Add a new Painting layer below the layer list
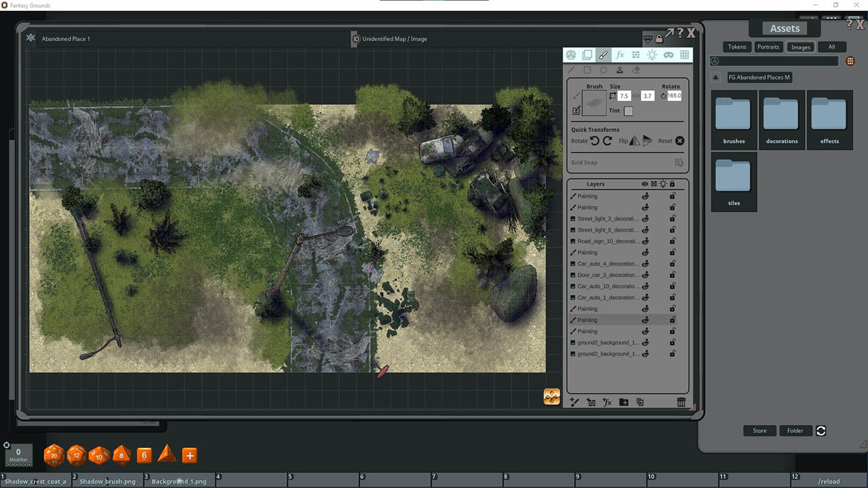This screenshot has width=868, height=488. click(x=574, y=402)
